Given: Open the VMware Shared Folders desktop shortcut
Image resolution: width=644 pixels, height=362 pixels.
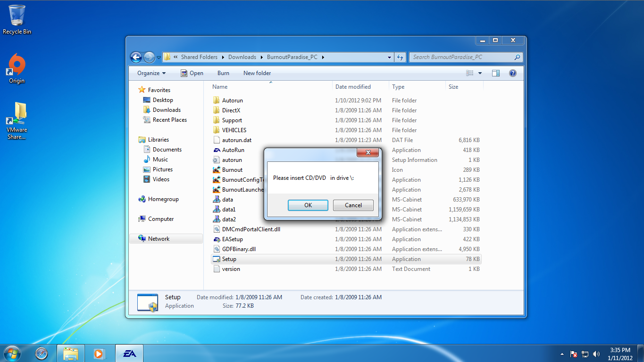Looking at the screenshot, I should [17, 121].
